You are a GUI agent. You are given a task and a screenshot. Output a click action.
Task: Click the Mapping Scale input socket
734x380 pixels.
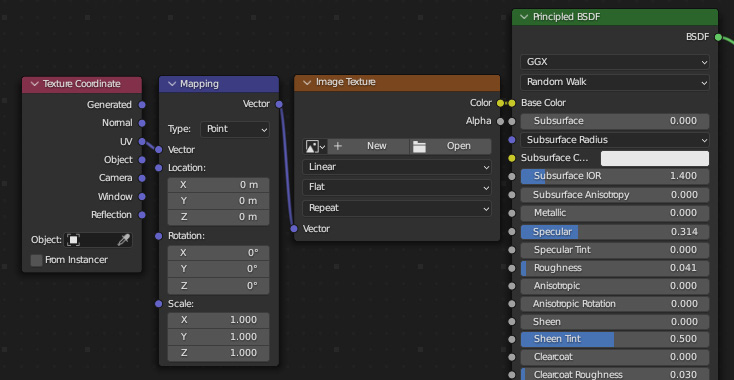click(x=159, y=304)
